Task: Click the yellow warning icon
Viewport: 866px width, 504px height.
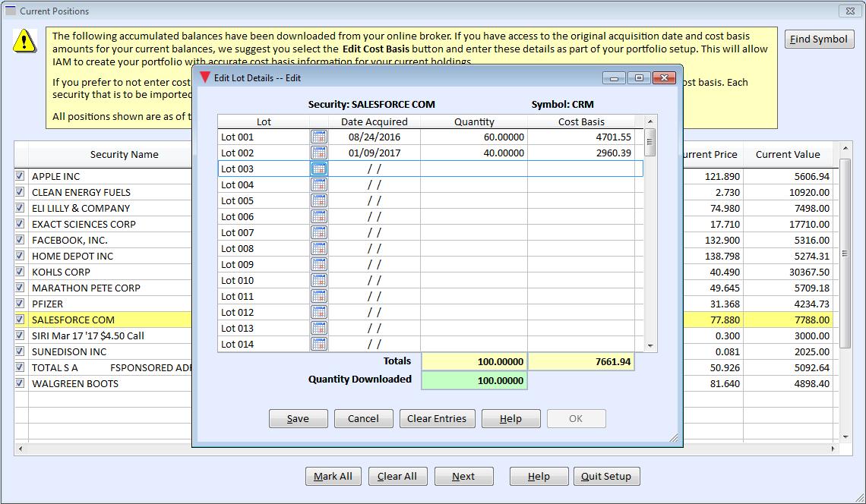Action: [x=24, y=42]
